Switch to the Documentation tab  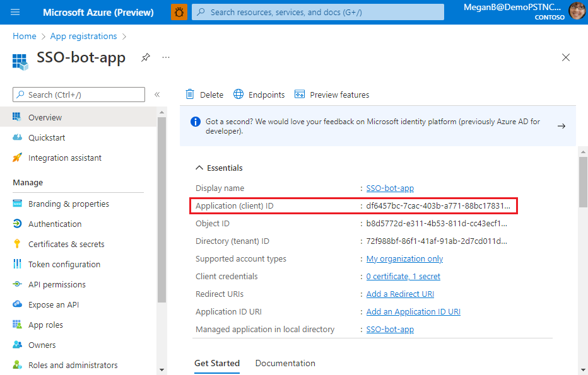pos(284,363)
